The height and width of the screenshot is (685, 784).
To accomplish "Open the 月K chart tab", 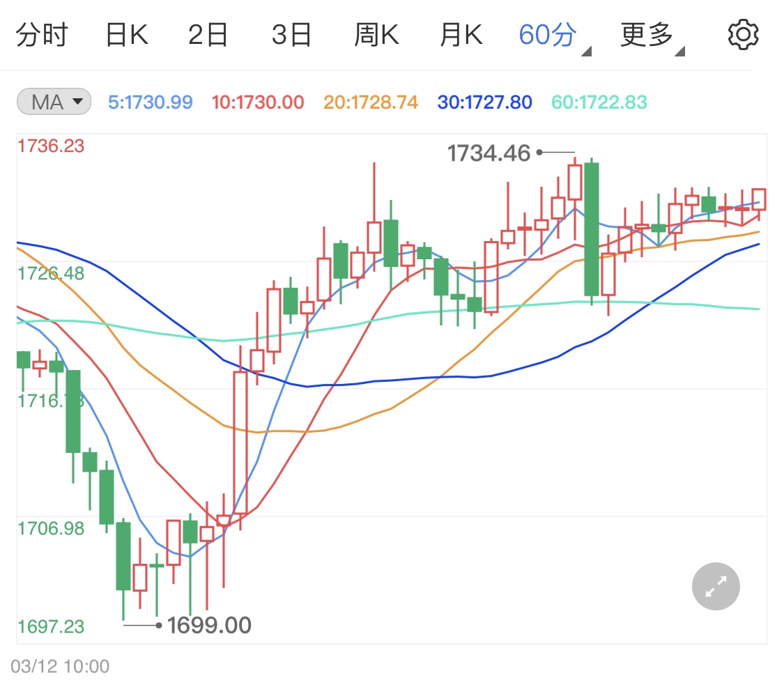I will click(461, 35).
